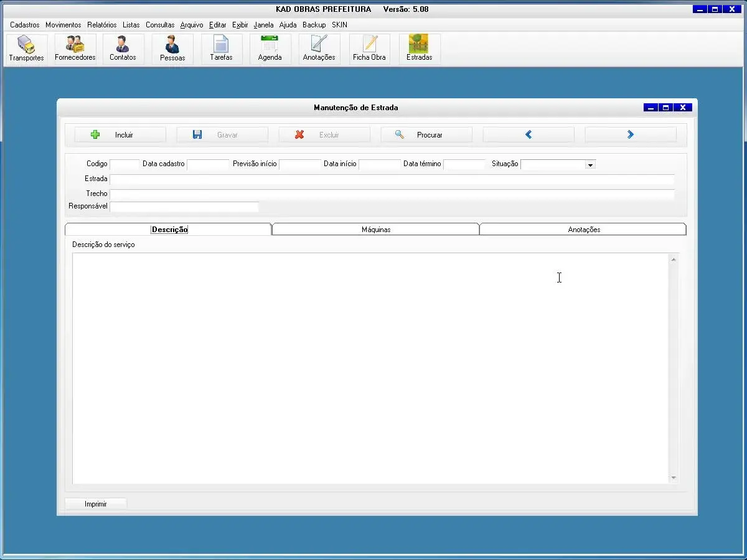This screenshot has height=560, width=747.
Task: Click the Incluir button with green plus
Action: pyautogui.click(x=120, y=134)
